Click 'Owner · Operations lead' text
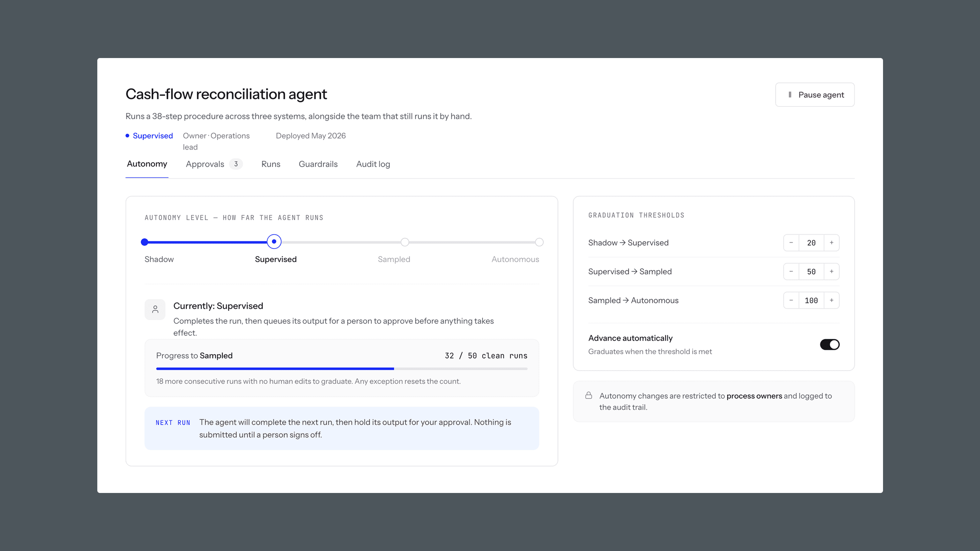This screenshot has width=980, height=551. pos(216,142)
